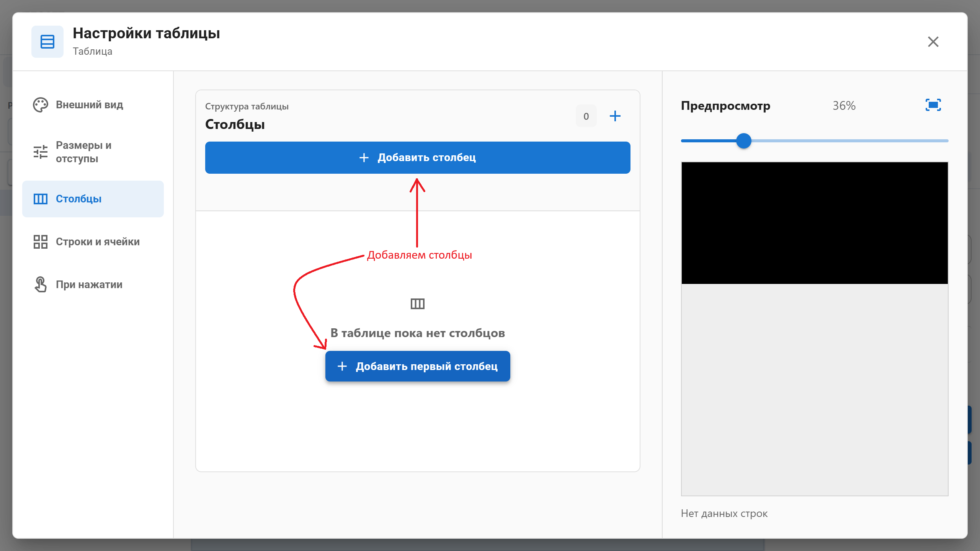The image size is (980, 551).
Task: Click the Нет данных строк text
Action: (x=724, y=514)
